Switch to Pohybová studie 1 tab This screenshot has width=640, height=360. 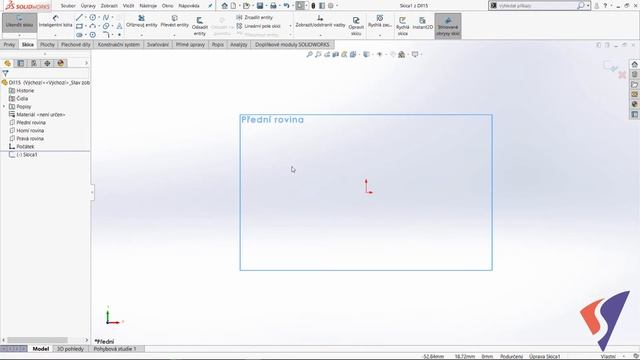[x=115, y=349]
